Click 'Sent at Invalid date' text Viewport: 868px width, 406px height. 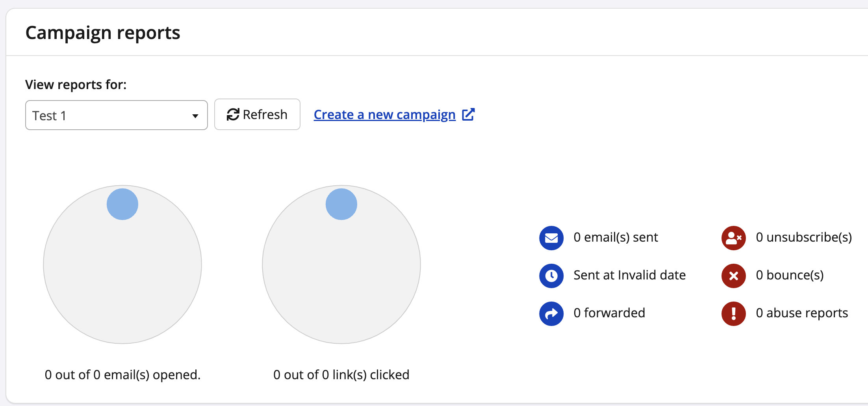pos(629,275)
